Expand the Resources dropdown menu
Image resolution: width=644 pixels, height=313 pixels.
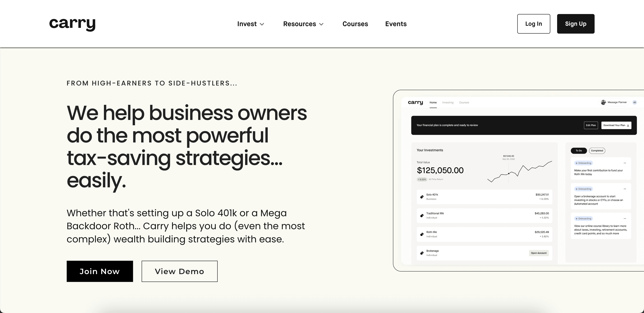pos(303,24)
